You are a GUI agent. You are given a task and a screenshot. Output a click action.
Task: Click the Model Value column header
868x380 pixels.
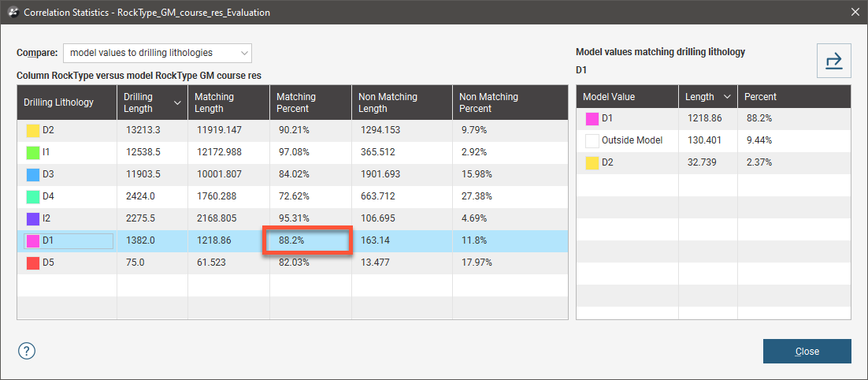(x=627, y=97)
